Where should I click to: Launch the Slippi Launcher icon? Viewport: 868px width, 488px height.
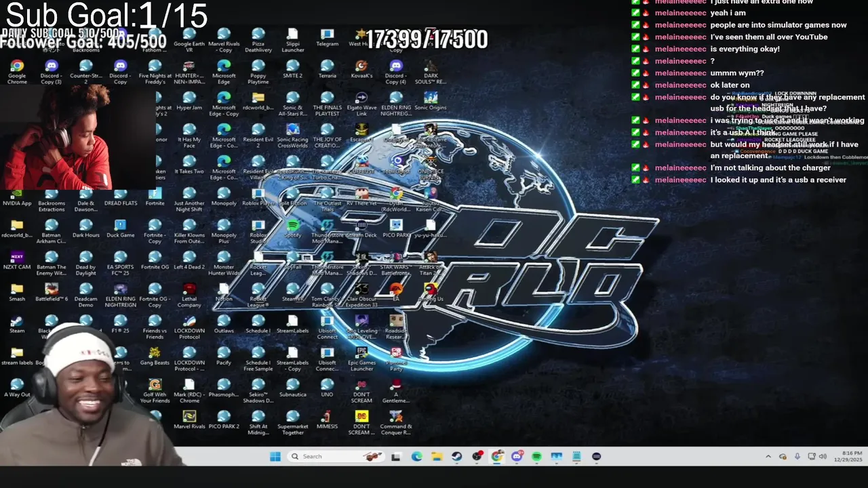coord(293,40)
